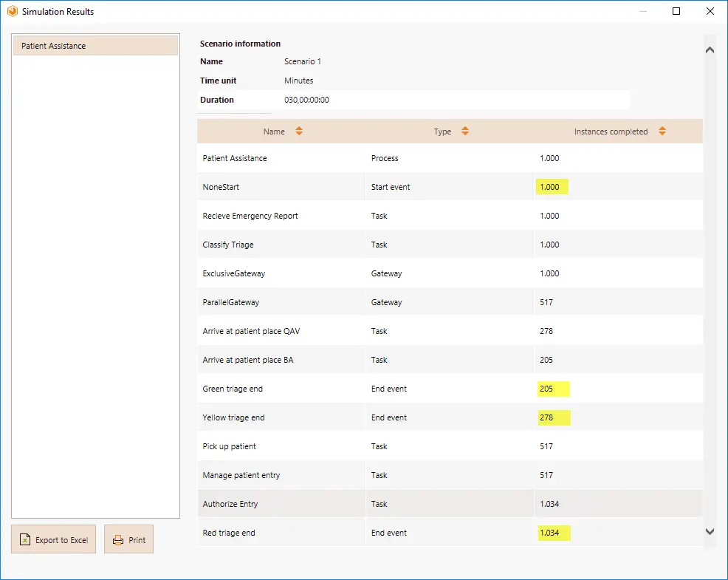Select the ExclusiveGateway row

pyautogui.click(x=450, y=273)
